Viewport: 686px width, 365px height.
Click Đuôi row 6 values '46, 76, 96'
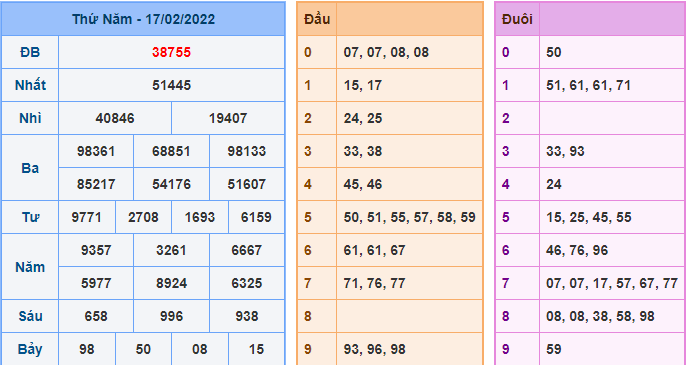coord(577,250)
